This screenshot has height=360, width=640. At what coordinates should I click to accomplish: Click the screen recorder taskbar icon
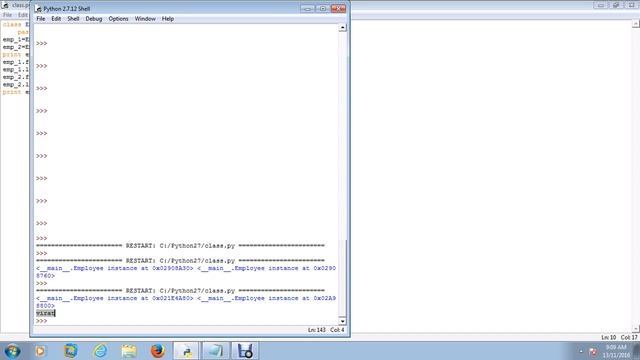click(245, 351)
